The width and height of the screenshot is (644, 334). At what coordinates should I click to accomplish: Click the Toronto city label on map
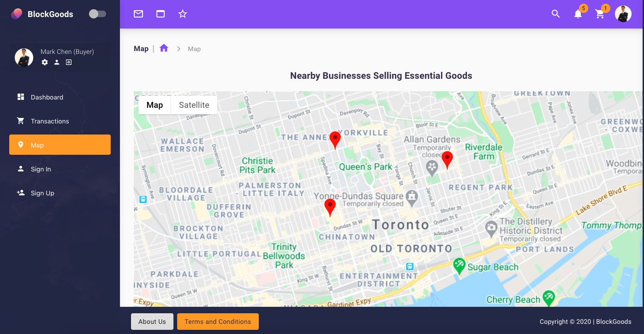click(400, 225)
